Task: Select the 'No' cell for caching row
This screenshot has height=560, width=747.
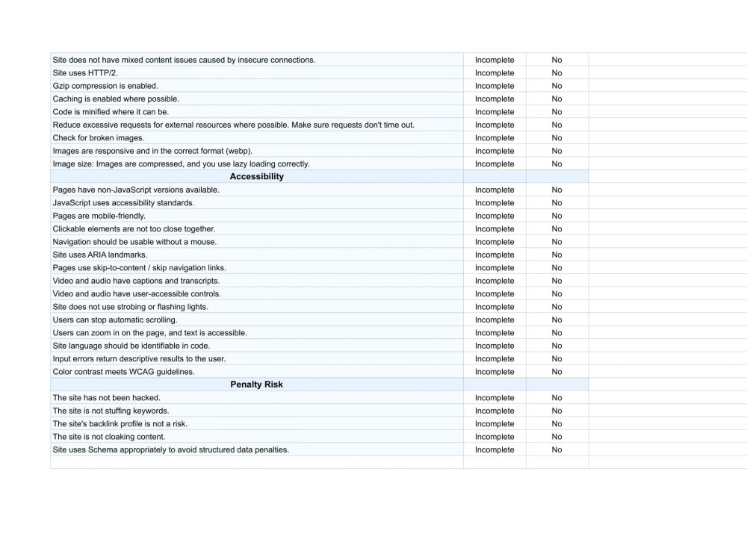Action: (557, 99)
